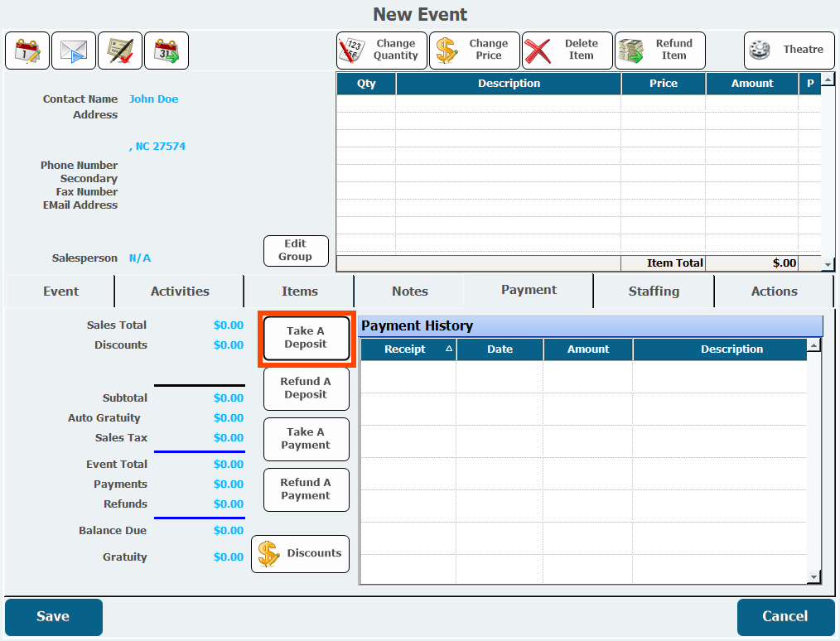Screen dimensions: 840x641
Task: Open Change Price with dollar icon
Action: [475, 51]
